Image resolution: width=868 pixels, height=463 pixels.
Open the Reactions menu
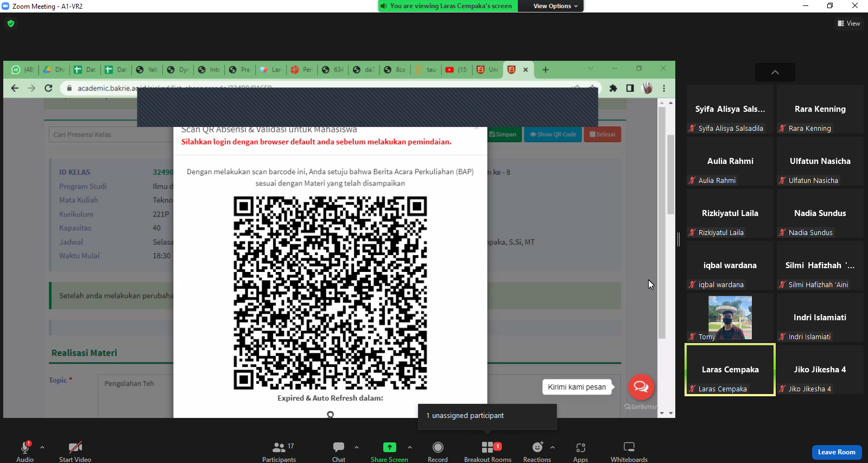[537, 452]
